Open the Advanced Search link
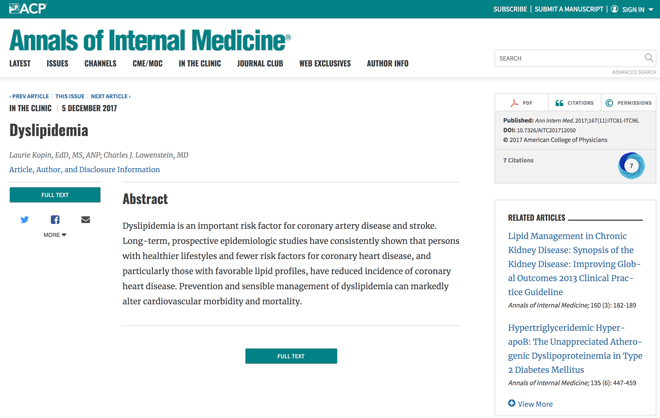 pos(634,72)
